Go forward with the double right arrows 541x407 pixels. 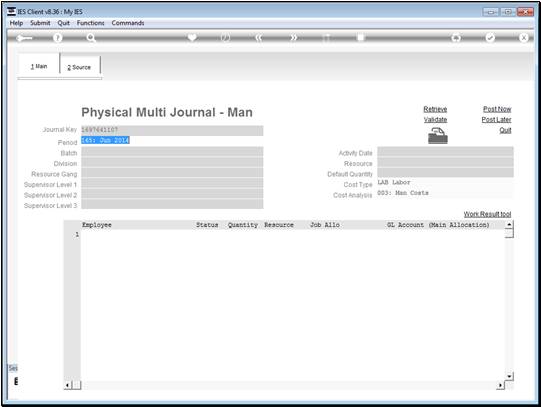(293, 38)
